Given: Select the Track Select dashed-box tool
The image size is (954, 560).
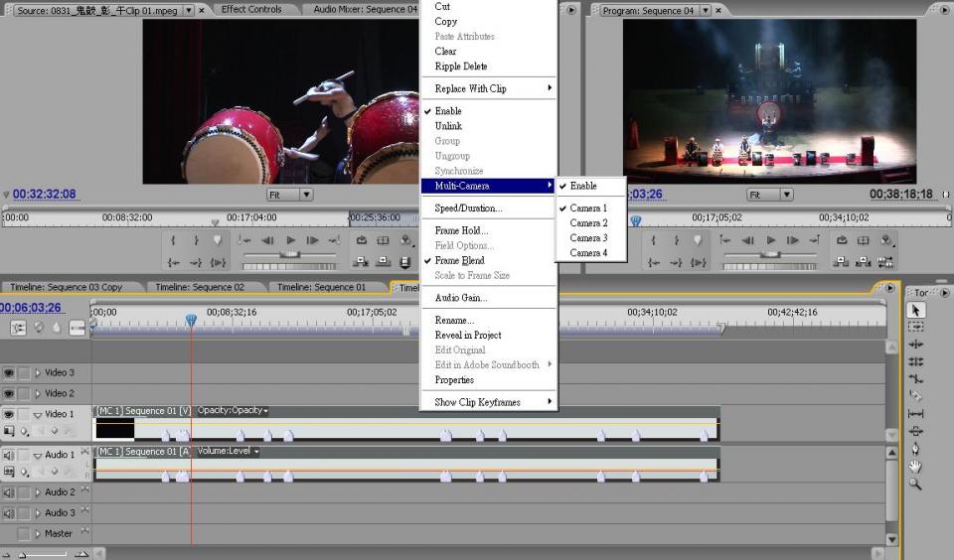Looking at the screenshot, I should (x=916, y=327).
